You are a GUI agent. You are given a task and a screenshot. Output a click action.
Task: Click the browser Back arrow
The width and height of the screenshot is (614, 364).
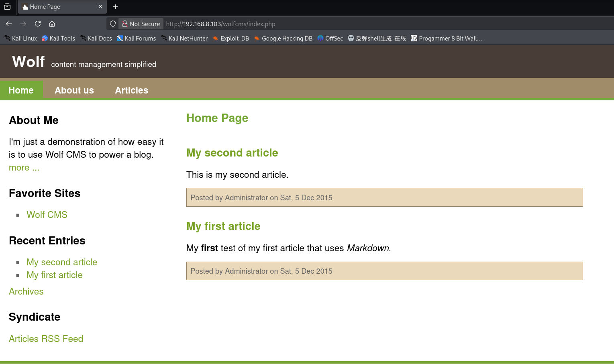tap(9, 24)
